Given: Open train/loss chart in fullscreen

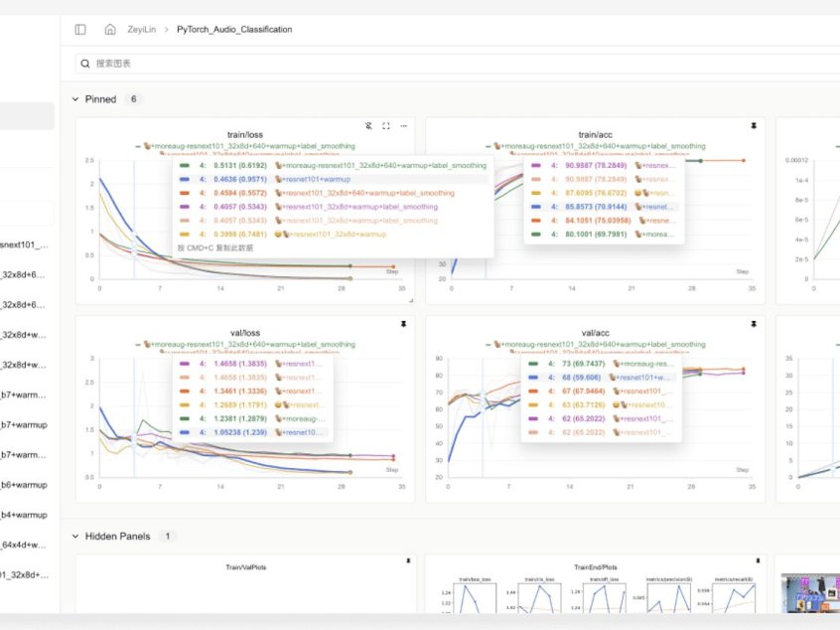Looking at the screenshot, I should [x=385, y=126].
